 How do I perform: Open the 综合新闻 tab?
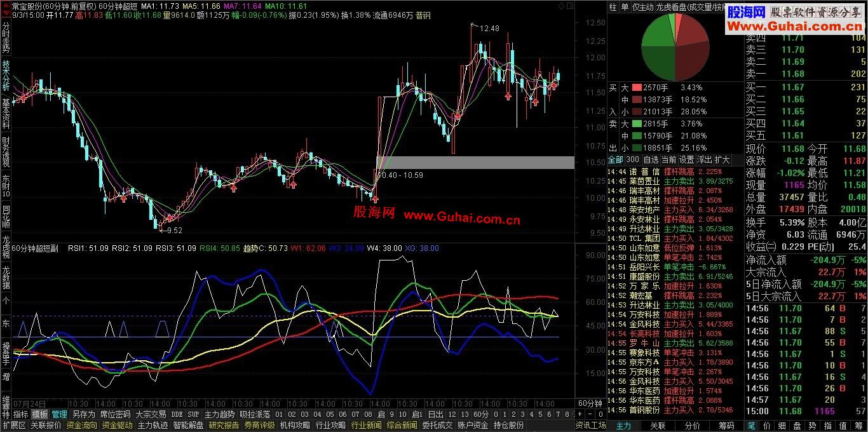click(402, 426)
